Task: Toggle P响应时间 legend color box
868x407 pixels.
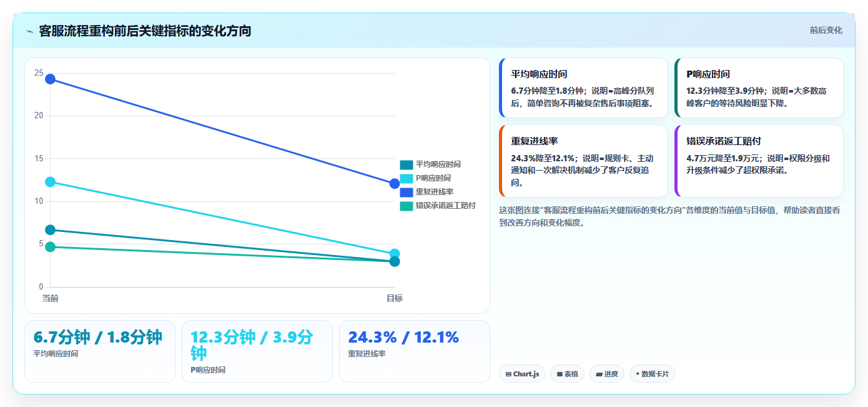Action: pos(407,179)
